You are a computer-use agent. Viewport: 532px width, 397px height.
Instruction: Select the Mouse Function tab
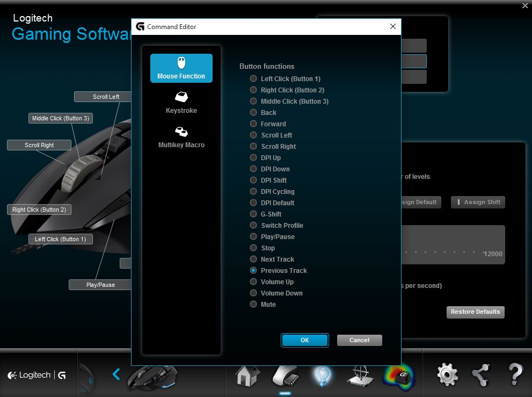tap(181, 68)
